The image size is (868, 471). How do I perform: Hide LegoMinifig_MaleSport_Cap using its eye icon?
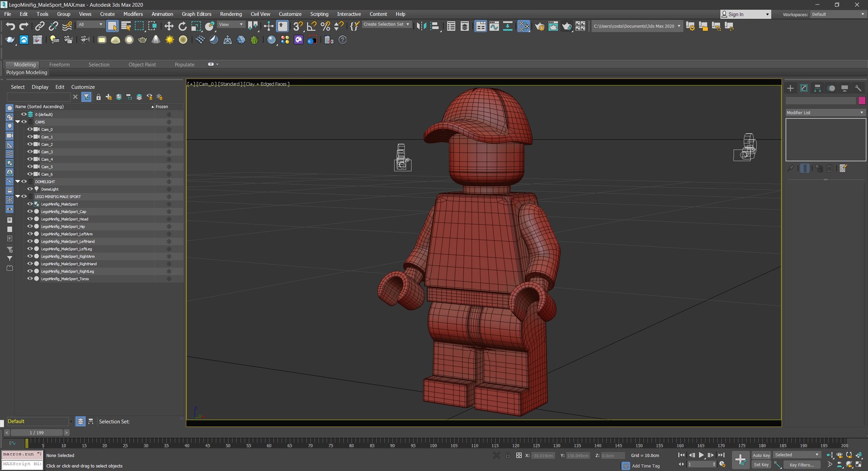pos(30,212)
